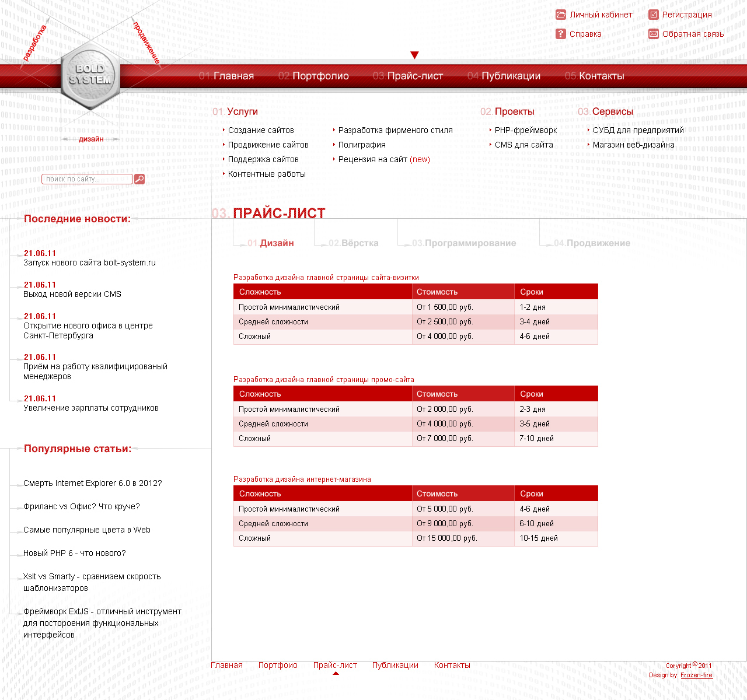Open the Продвижение сайтов service link

(x=268, y=145)
